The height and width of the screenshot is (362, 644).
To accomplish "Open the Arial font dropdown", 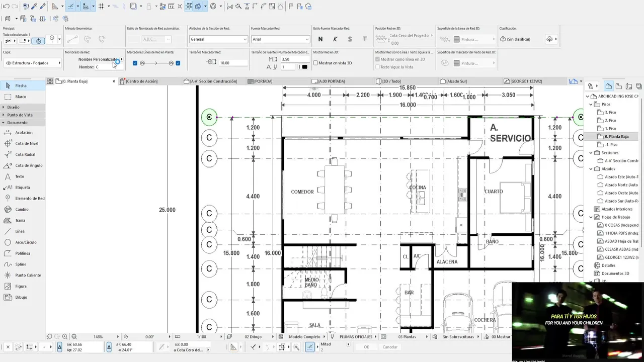I will click(x=280, y=39).
